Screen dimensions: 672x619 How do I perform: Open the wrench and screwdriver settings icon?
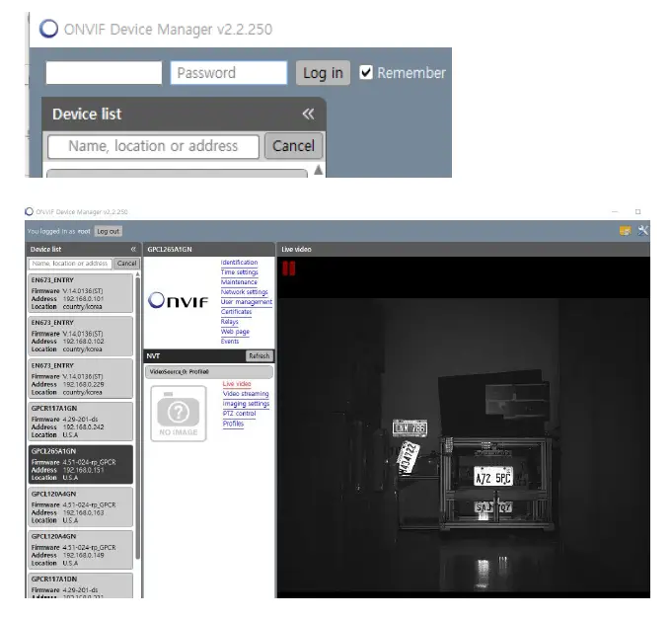(x=642, y=231)
